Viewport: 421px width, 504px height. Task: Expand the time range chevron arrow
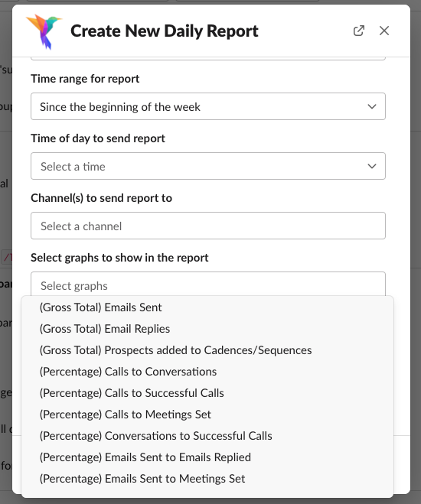(x=372, y=106)
